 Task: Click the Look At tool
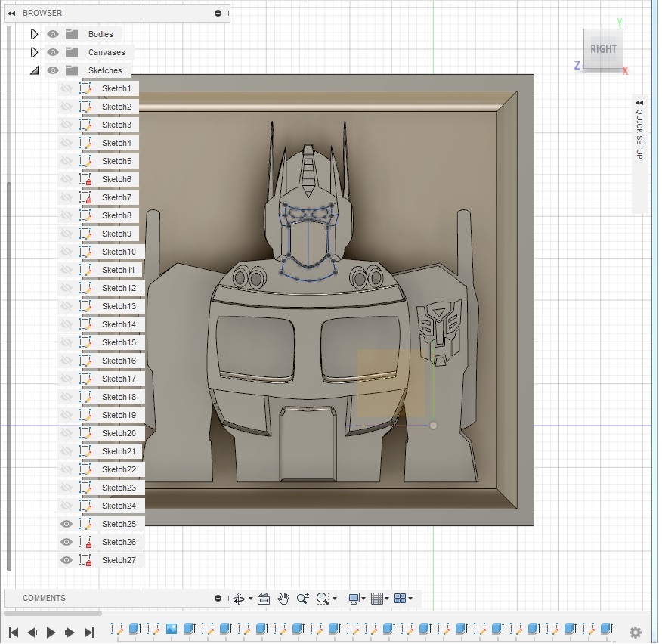pos(264,599)
